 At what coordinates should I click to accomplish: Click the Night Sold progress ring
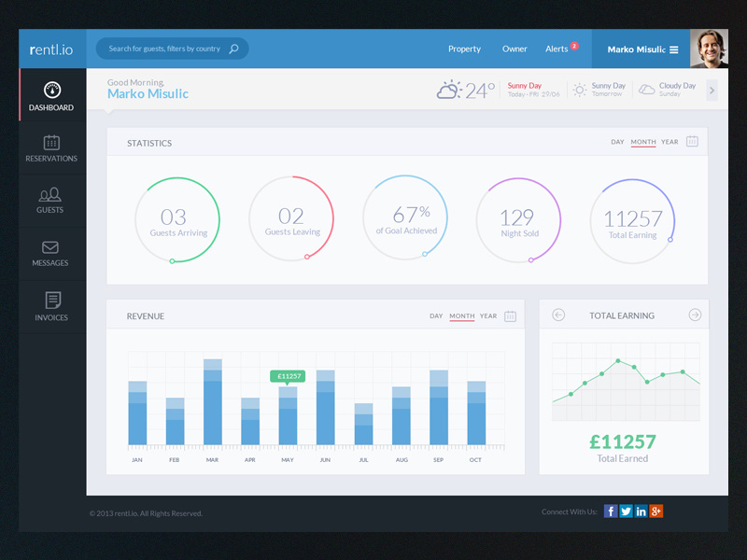[519, 220]
